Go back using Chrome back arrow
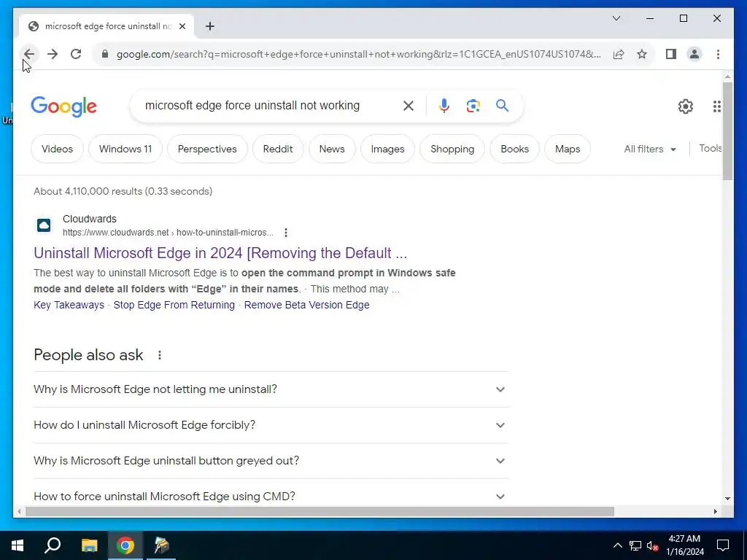This screenshot has width=747, height=560. [29, 54]
